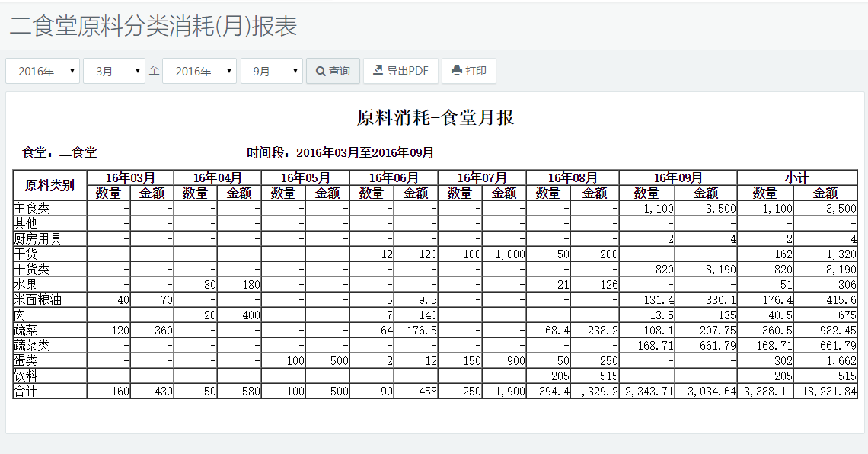Expand the end year 2016年 dropdown
Image resolution: width=868 pixels, height=454 pixels.
coord(199,71)
